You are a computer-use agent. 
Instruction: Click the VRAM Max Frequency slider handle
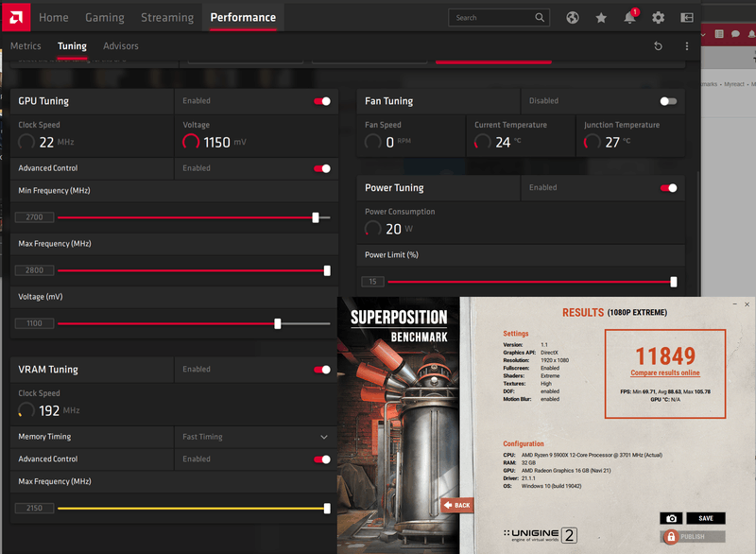[327, 509]
